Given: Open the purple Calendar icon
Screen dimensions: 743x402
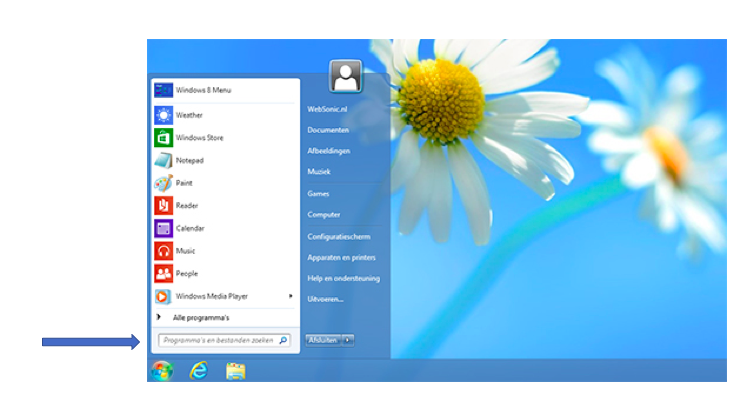Looking at the screenshot, I should tap(163, 228).
